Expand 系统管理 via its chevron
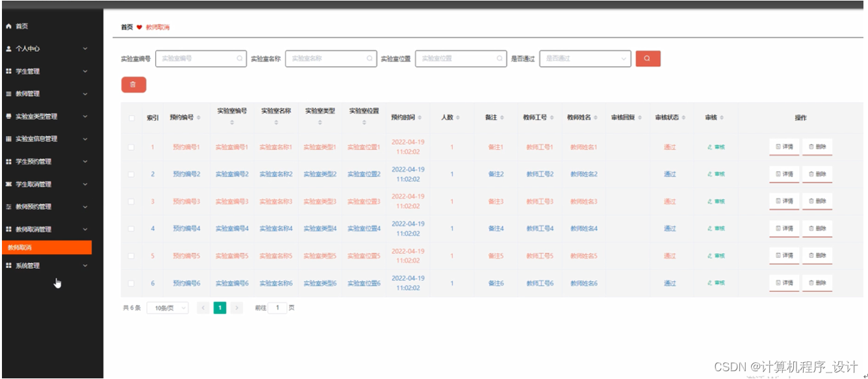Viewport: 868px width, 379px height. point(85,265)
